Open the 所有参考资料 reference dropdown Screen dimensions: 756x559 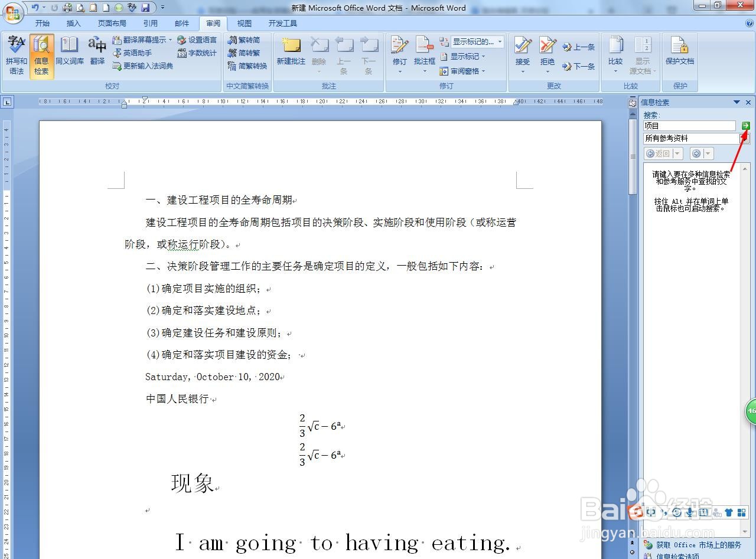click(x=745, y=138)
